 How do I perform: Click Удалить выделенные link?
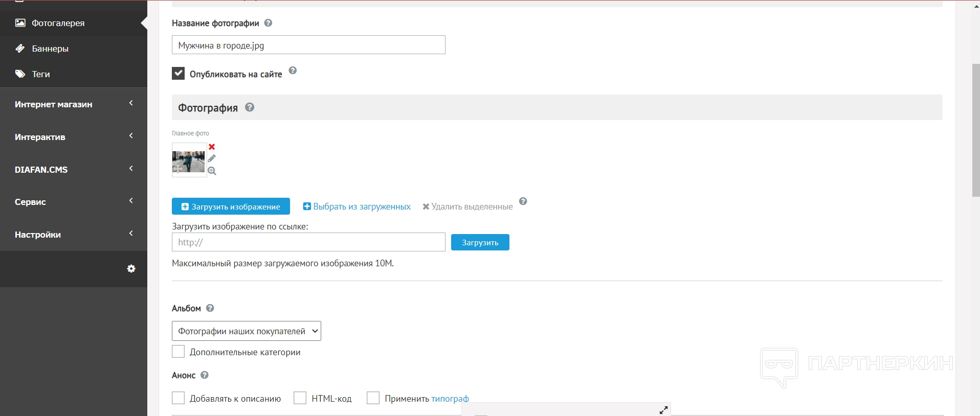(467, 206)
